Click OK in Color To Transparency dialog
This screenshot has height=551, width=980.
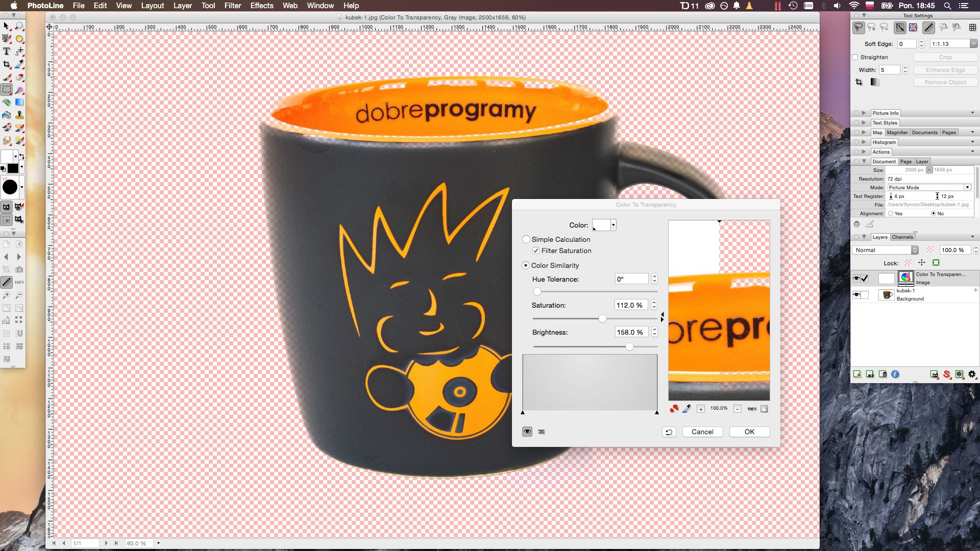click(x=749, y=432)
